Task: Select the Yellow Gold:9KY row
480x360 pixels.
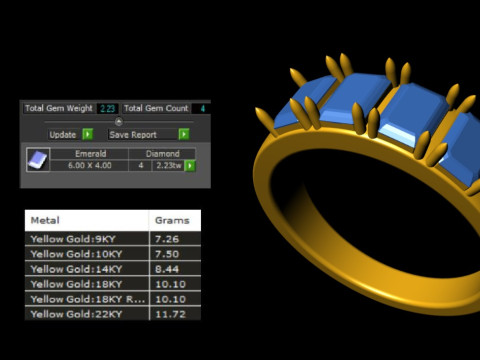Action: [113, 239]
